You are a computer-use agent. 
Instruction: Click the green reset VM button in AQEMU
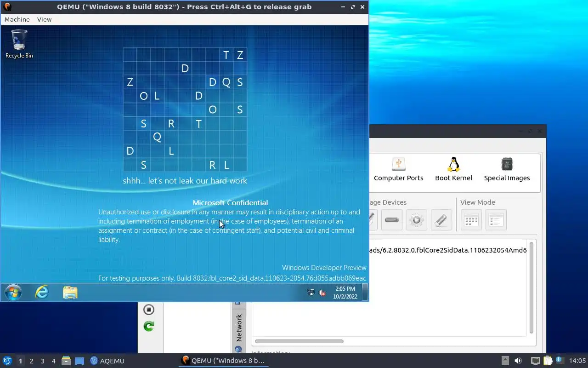pyautogui.click(x=149, y=326)
